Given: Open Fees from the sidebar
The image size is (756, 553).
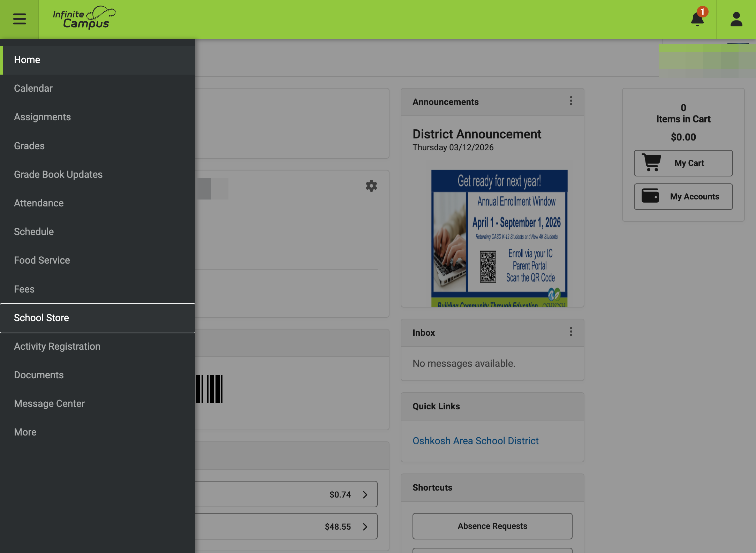Looking at the screenshot, I should tap(98, 289).
